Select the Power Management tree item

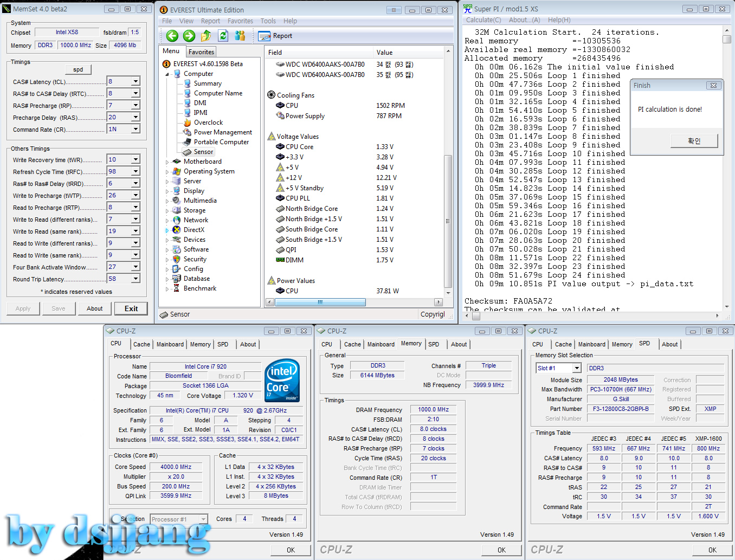pos(222,132)
